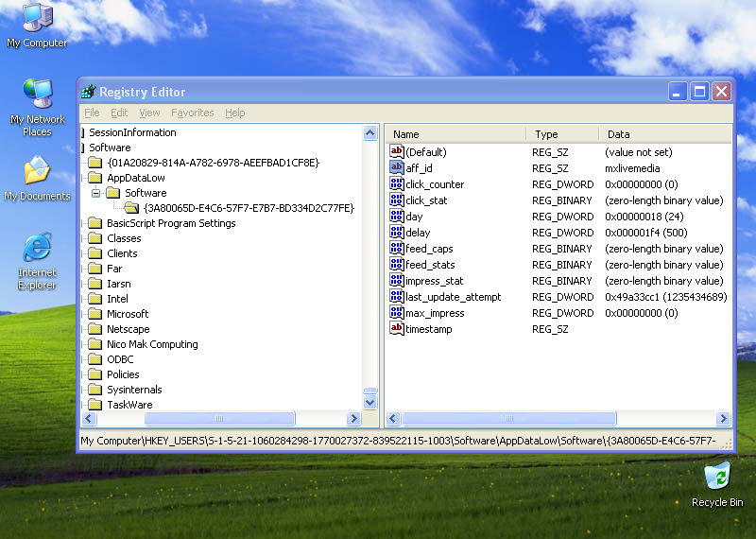The width and height of the screenshot is (756, 539).
Task: Select the BasicScript Program Settings key
Action: [171, 223]
